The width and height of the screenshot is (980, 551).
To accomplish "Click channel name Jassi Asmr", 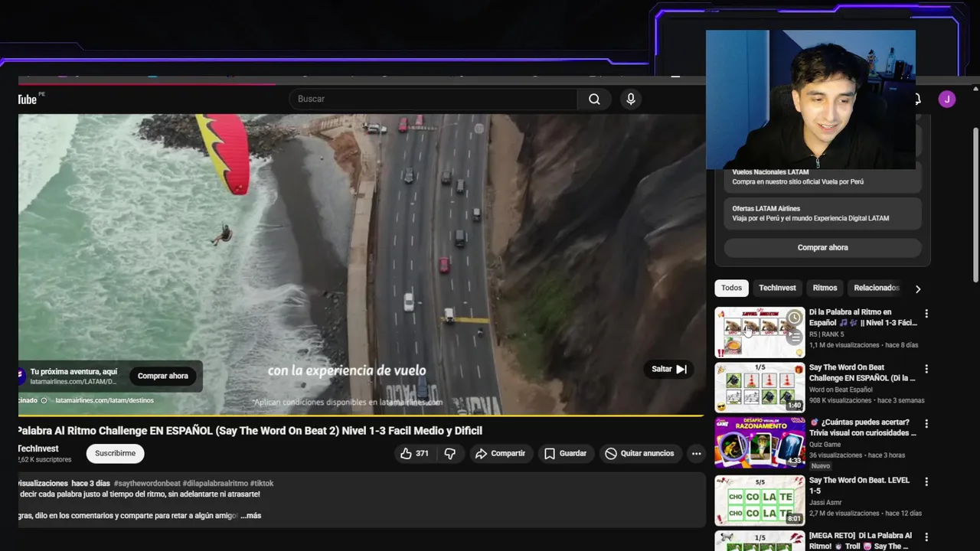I will pyautogui.click(x=827, y=503).
